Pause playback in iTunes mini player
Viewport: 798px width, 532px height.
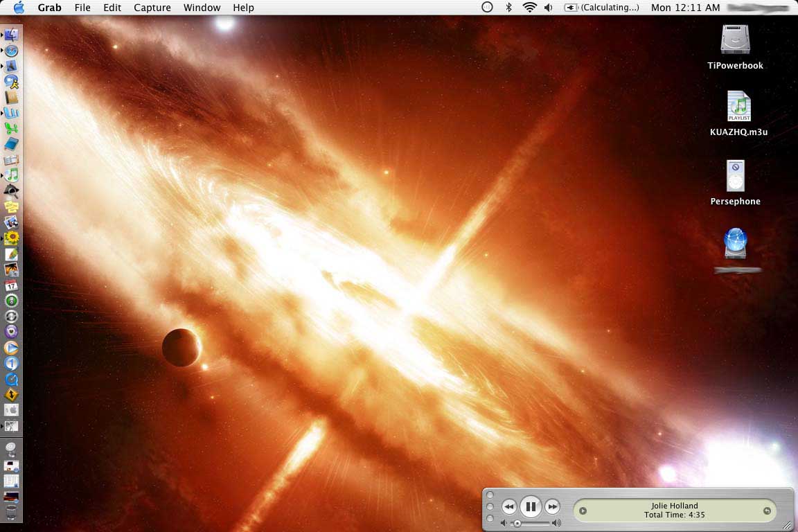531,506
